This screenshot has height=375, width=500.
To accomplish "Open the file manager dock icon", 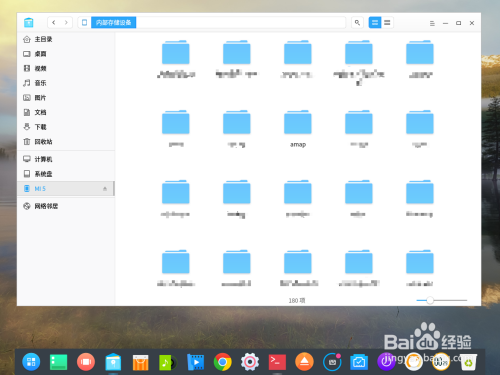I will point(113,362).
